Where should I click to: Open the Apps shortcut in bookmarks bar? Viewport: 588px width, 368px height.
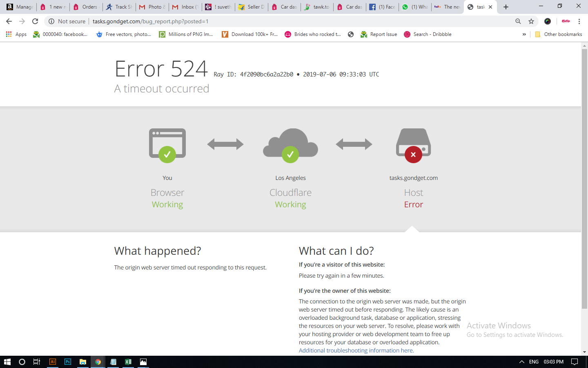pos(16,34)
